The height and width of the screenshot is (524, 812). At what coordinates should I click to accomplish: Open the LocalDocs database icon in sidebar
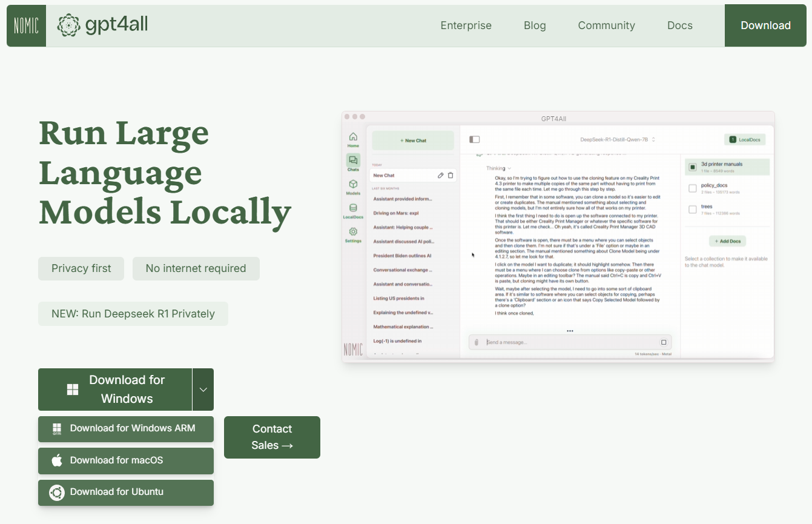click(353, 208)
